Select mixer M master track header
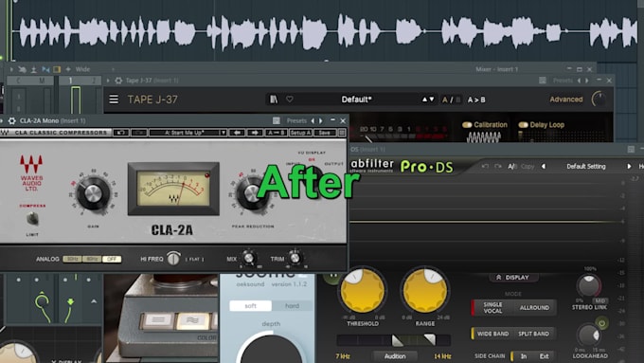 coord(42,81)
